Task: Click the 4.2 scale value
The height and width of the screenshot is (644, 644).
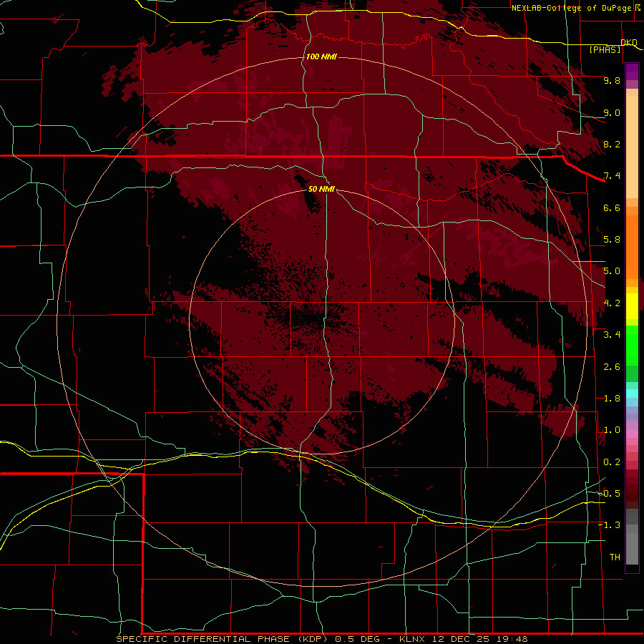Action: 612,303
